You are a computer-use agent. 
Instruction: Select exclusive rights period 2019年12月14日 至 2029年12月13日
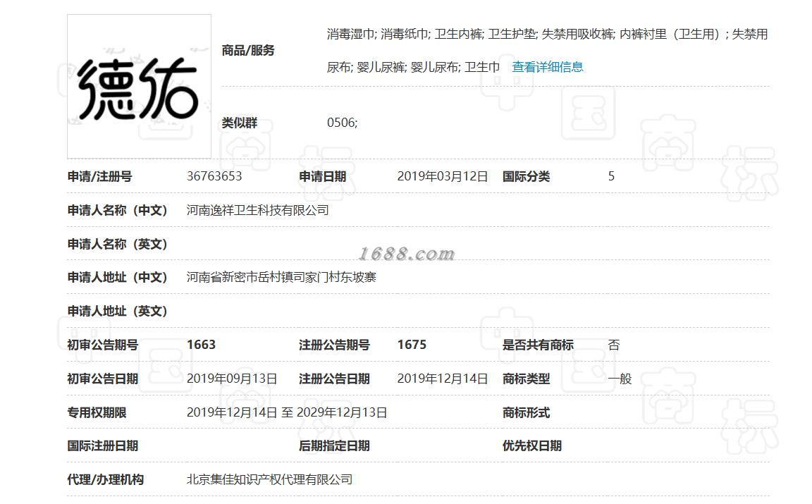pyautogui.click(x=287, y=413)
